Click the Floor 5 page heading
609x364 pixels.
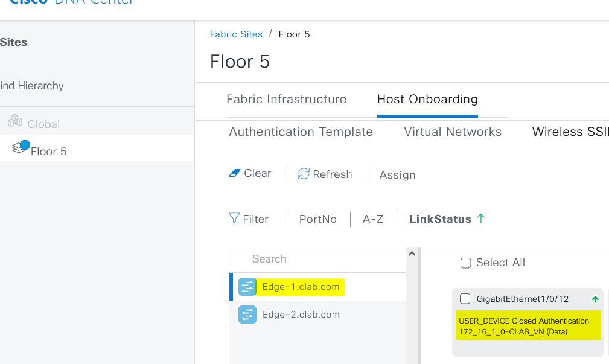click(240, 62)
